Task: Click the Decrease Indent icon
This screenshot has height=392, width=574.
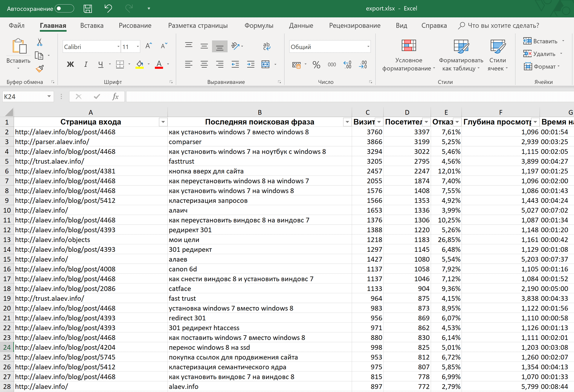Action: (235, 64)
